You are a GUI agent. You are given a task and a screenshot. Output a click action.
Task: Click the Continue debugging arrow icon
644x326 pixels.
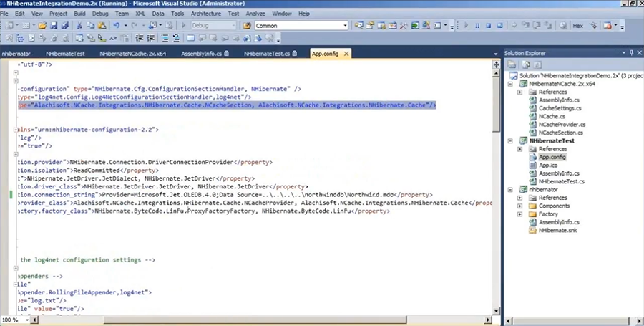pyautogui.click(x=466, y=26)
